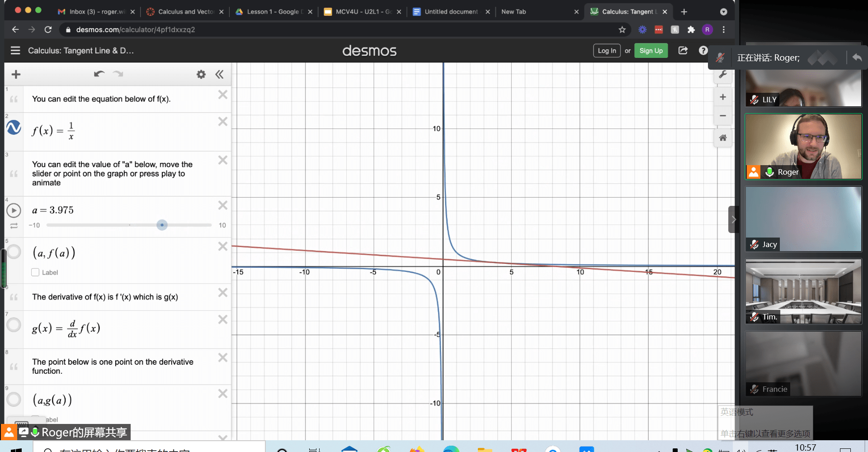This screenshot has height=452, width=868.
Task: Open the Chrome three-dot menu
Action: pyautogui.click(x=724, y=29)
